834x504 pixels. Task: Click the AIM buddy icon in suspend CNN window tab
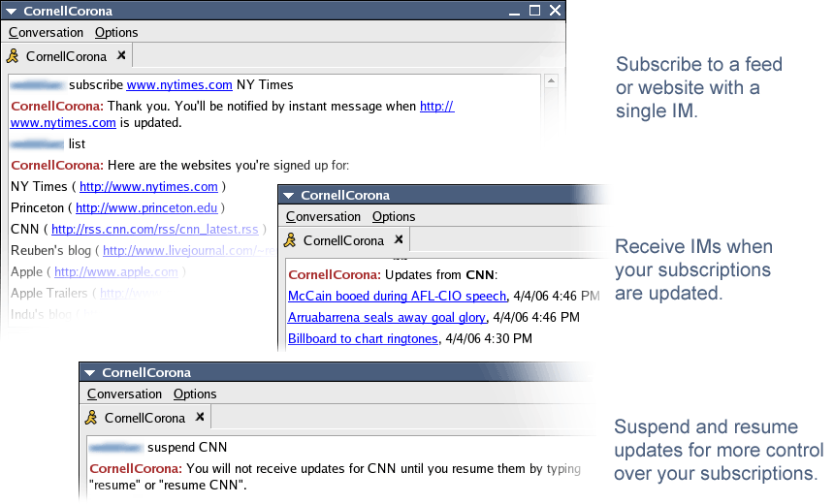click(x=91, y=418)
